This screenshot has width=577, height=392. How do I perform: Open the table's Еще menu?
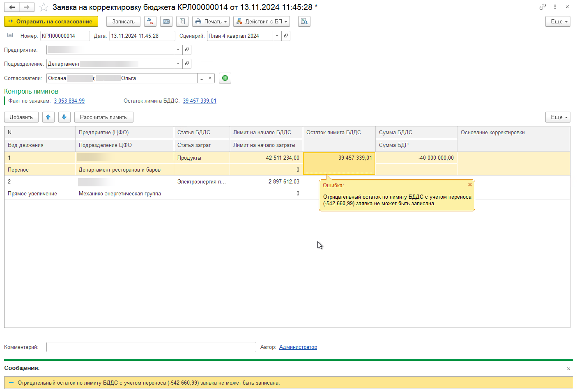558,117
